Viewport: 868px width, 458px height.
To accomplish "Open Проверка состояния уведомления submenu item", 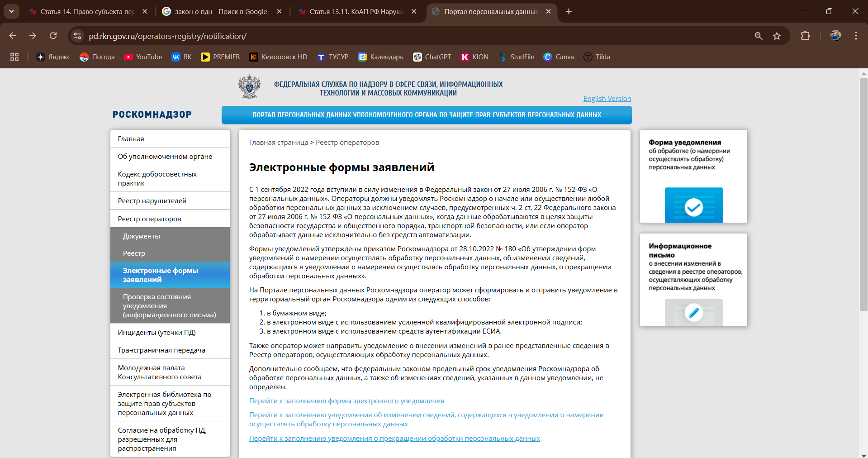I will 170,305.
